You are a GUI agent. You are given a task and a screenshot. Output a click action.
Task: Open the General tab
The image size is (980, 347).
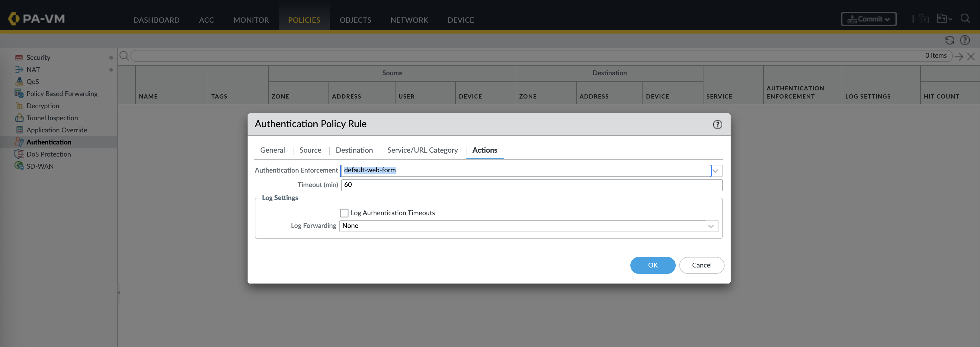(x=272, y=150)
